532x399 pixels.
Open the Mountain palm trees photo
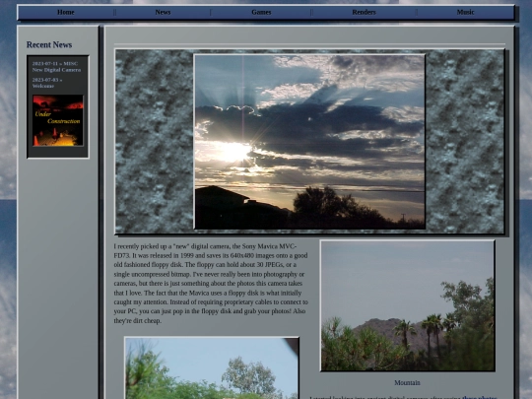407,305
